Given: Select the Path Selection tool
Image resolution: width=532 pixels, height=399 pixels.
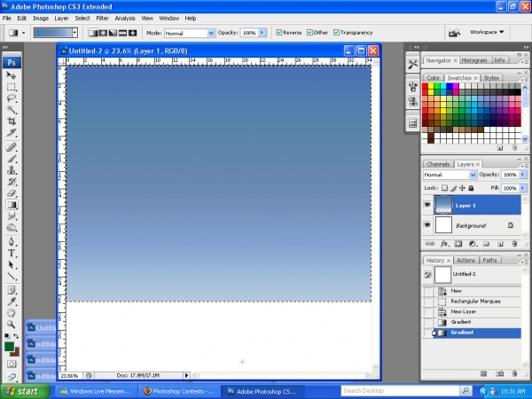Looking at the screenshot, I should point(12,264).
